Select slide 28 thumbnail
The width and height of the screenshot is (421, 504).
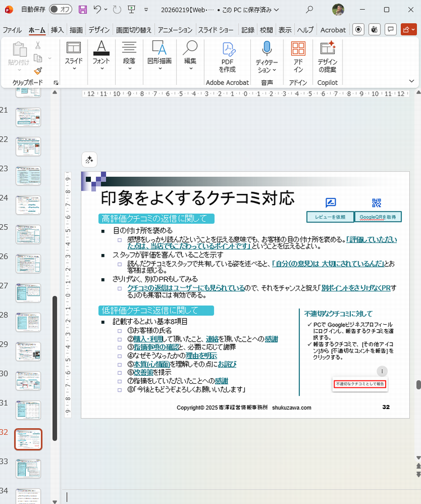click(x=28, y=323)
